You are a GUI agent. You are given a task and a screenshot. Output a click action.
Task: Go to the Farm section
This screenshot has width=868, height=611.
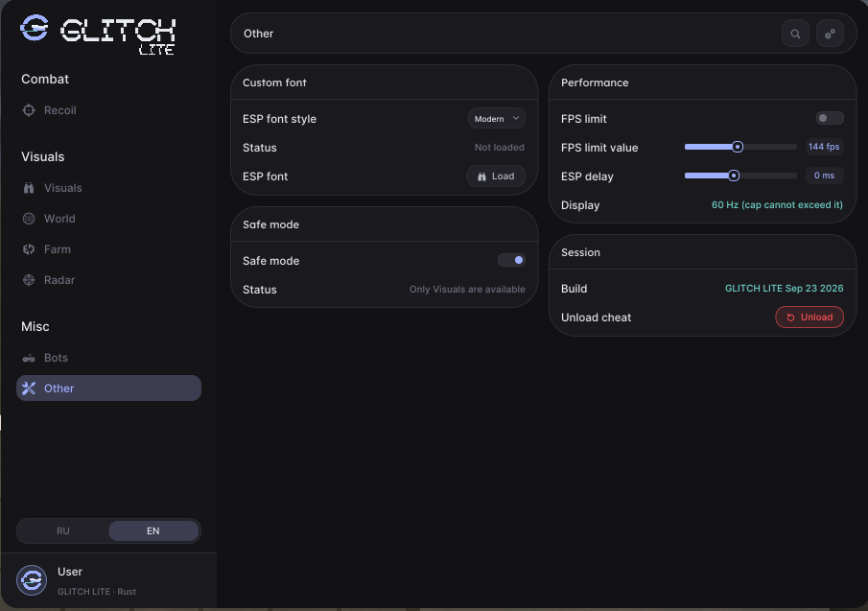coord(108,249)
